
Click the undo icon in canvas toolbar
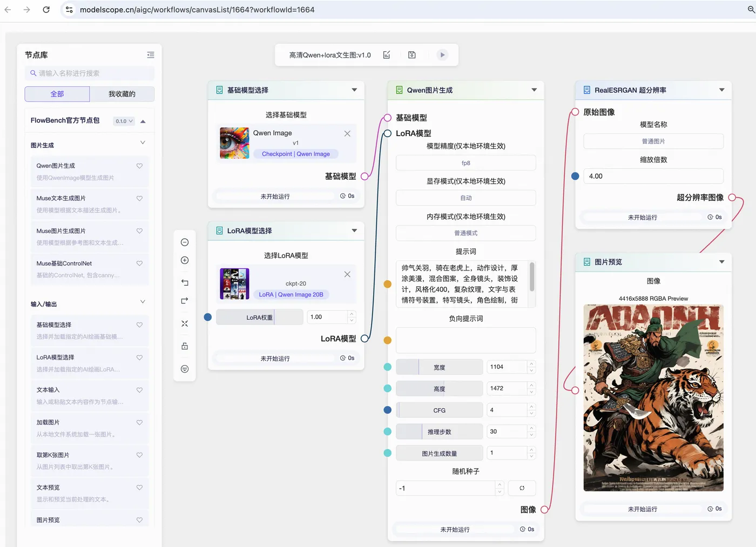coord(185,282)
